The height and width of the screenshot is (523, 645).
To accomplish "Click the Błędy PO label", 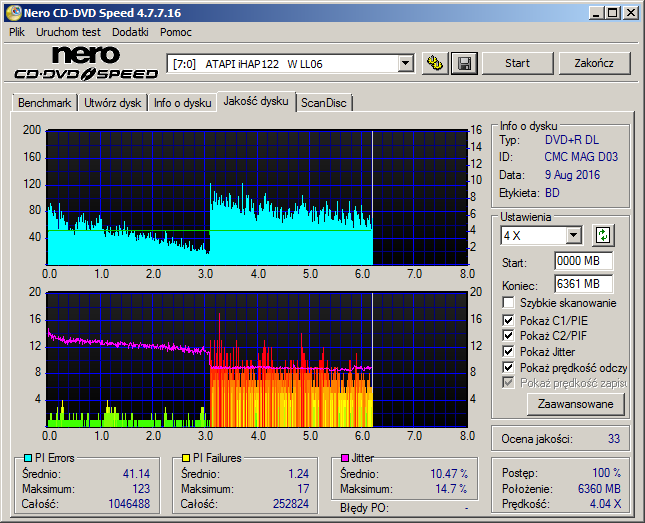I will 364,508.
